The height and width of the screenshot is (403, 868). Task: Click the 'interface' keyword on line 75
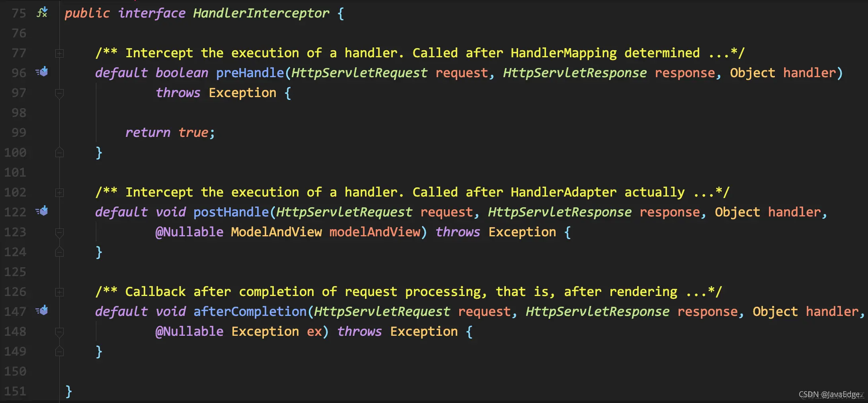[x=152, y=13]
